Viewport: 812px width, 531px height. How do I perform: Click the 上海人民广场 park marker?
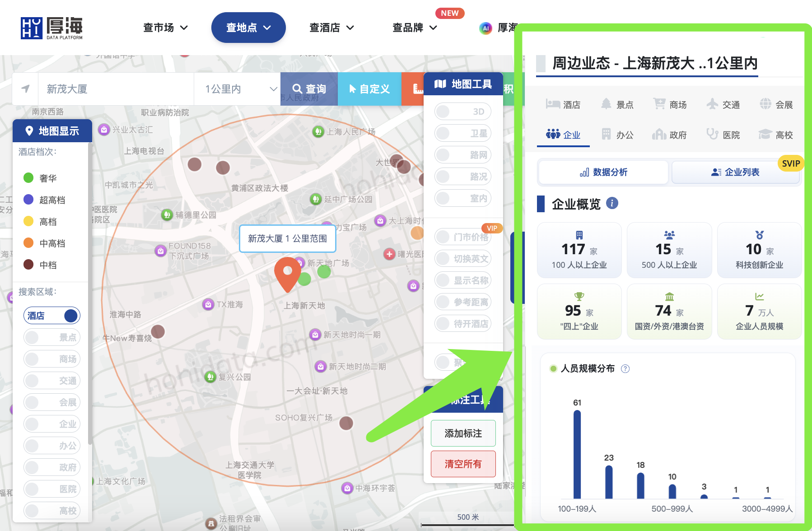(318, 131)
